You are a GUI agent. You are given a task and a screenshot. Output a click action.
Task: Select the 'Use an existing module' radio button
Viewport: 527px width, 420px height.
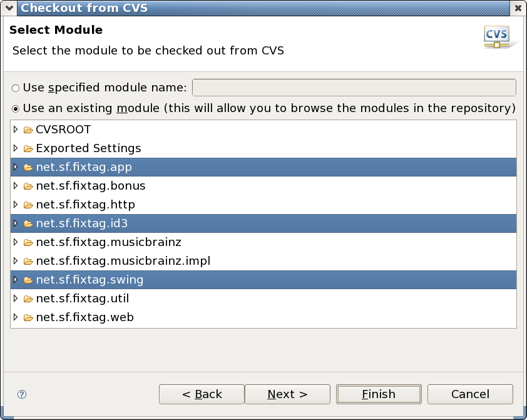click(x=16, y=108)
